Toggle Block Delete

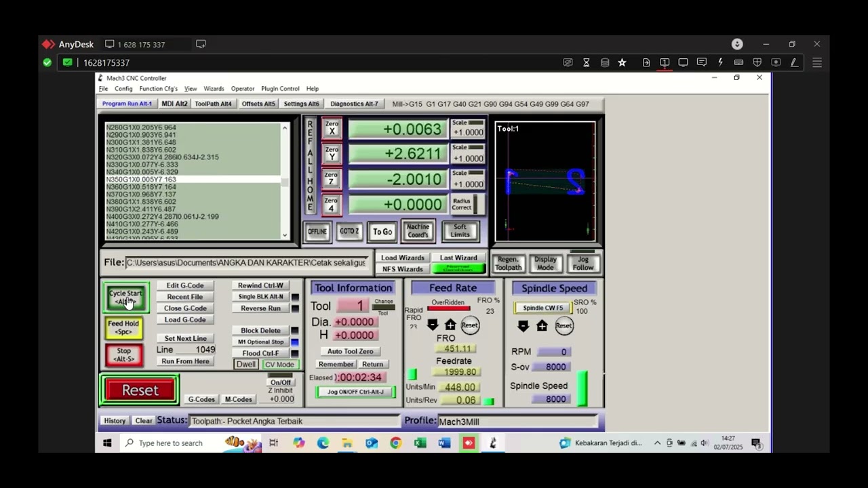[x=260, y=331]
